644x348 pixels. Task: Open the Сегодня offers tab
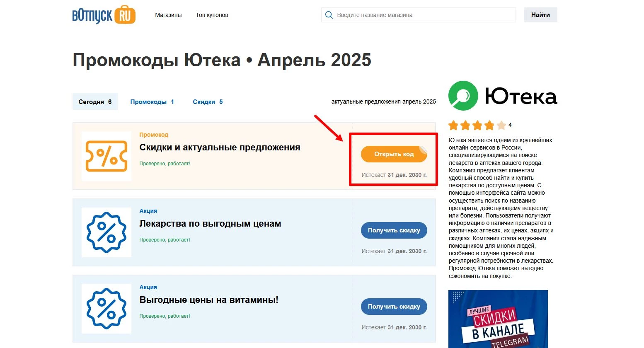tap(95, 101)
